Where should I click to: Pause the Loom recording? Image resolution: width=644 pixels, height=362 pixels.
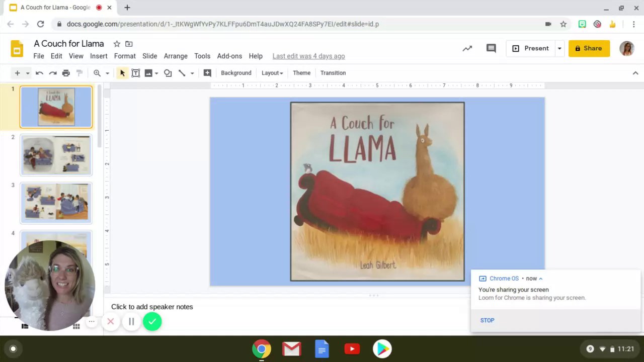[131, 321]
